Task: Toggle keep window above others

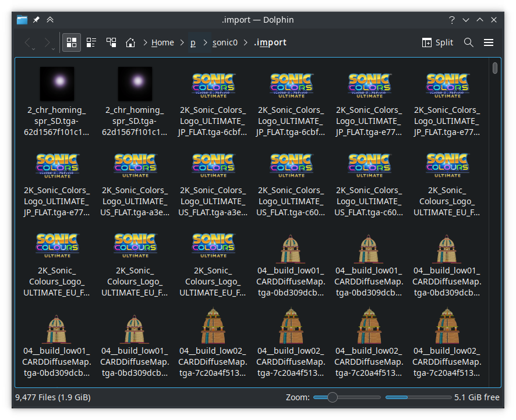Action: tap(50, 20)
